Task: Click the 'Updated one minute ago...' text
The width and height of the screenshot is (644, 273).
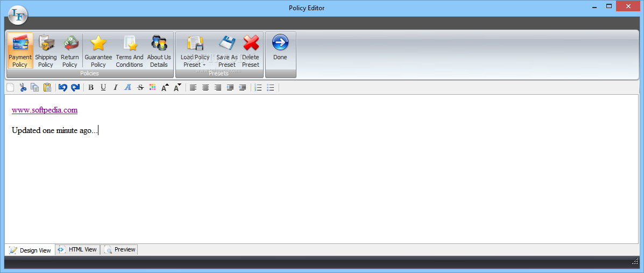Action: pos(55,131)
